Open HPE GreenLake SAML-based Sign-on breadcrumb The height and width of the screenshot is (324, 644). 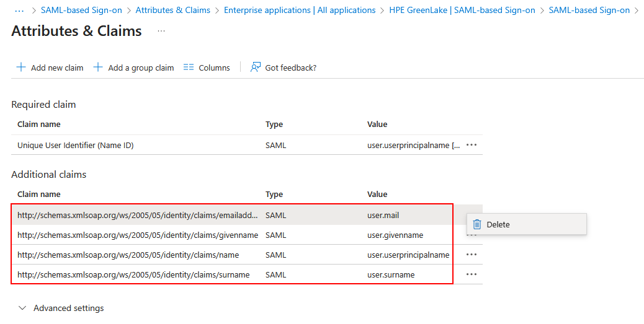(462, 11)
